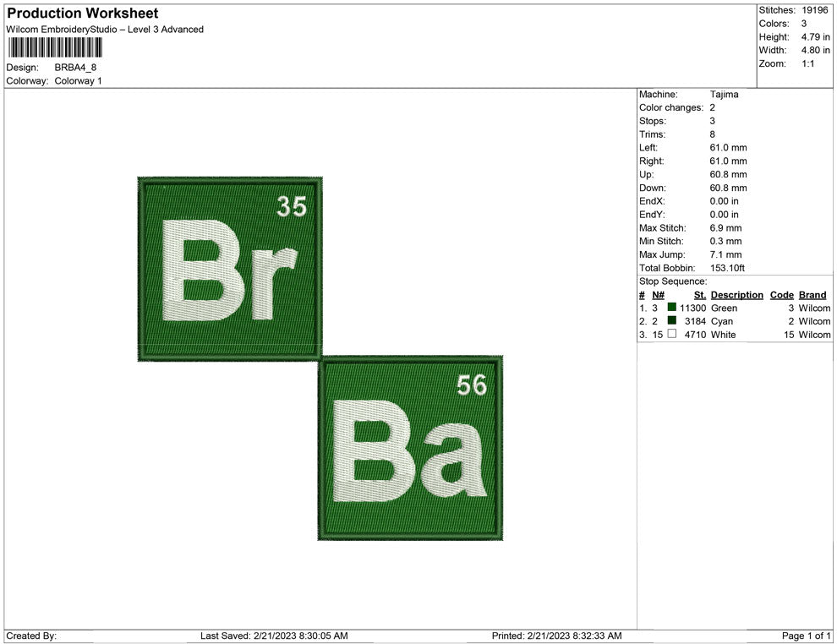Click the height value '4.79 in'

coord(816,37)
